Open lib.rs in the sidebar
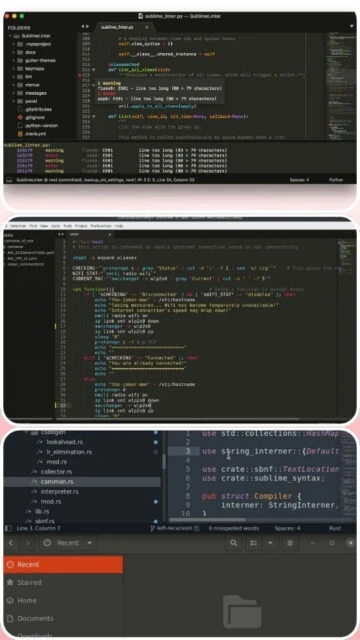 (42, 511)
